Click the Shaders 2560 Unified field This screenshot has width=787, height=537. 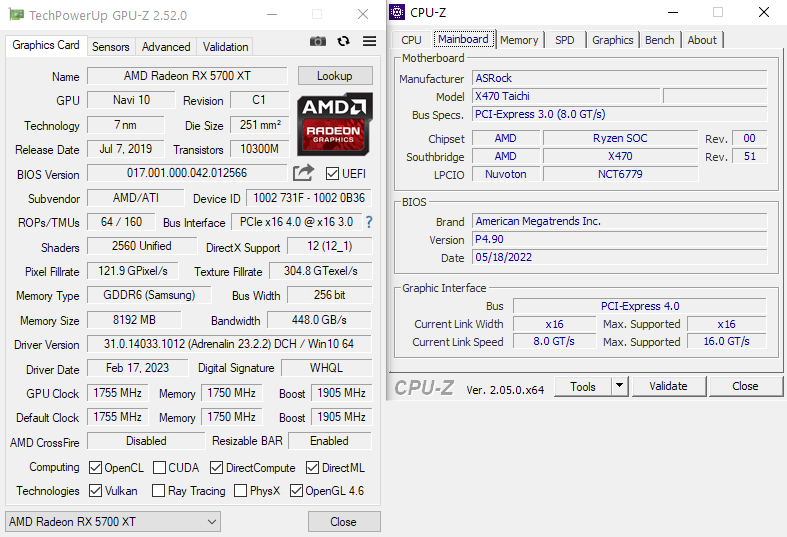[x=142, y=246]
